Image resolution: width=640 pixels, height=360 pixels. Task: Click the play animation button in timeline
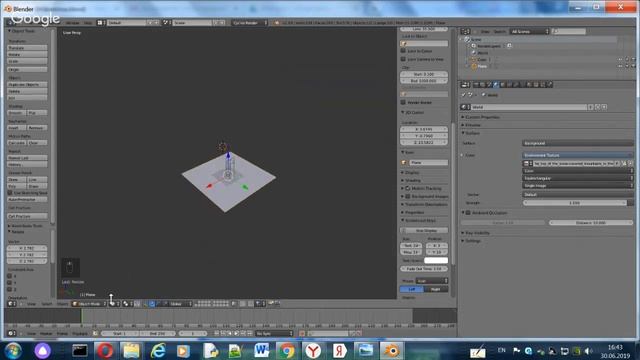point(236,333)
